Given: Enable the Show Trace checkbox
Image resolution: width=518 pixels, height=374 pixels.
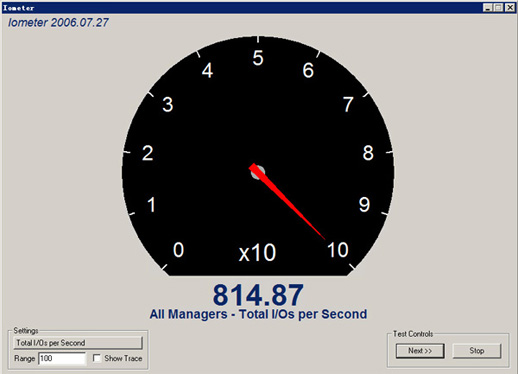Looking at the screenshot, I should tap(97, 358).
